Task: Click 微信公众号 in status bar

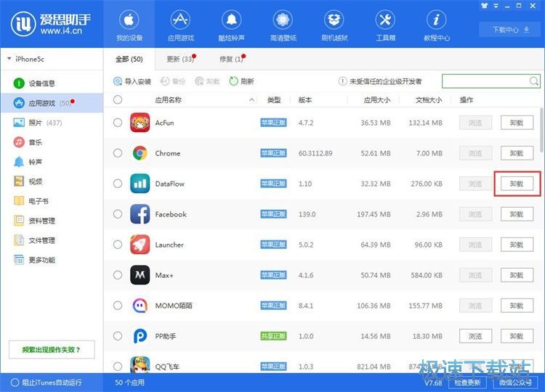Action: (515, 383)
